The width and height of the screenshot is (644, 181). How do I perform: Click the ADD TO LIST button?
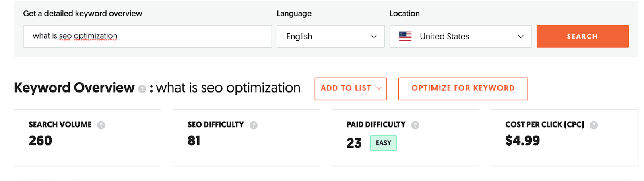pos(351,88)
